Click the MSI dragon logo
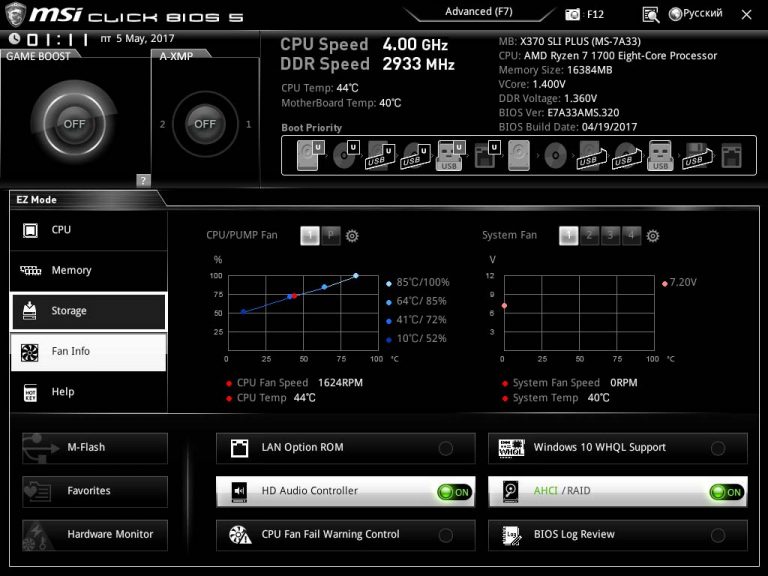This screenshot has width=768, height=576. tap(14, 15)
